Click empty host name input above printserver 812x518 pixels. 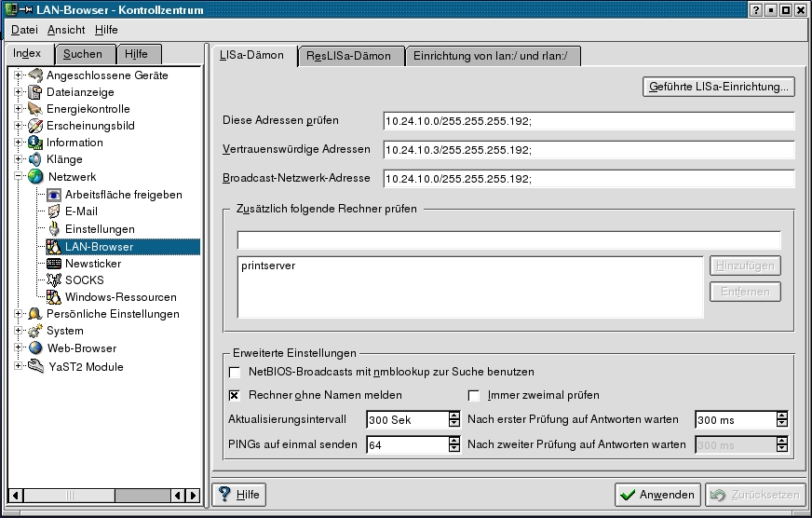pos(508,240)
